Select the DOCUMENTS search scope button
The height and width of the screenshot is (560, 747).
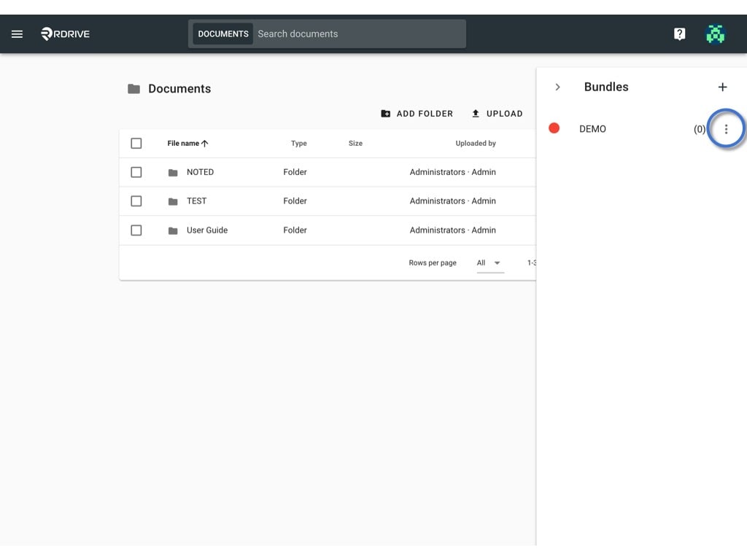(x=223, y=34)
